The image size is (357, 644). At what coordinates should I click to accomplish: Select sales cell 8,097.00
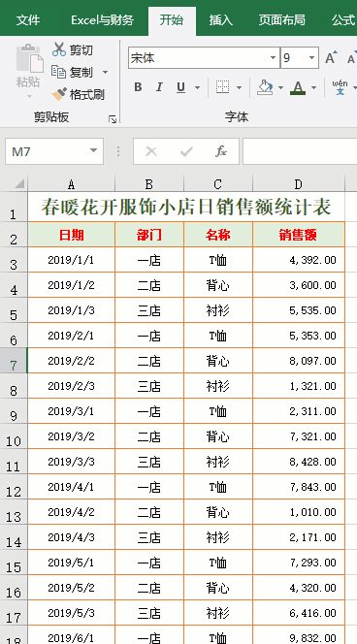(299, 361)
